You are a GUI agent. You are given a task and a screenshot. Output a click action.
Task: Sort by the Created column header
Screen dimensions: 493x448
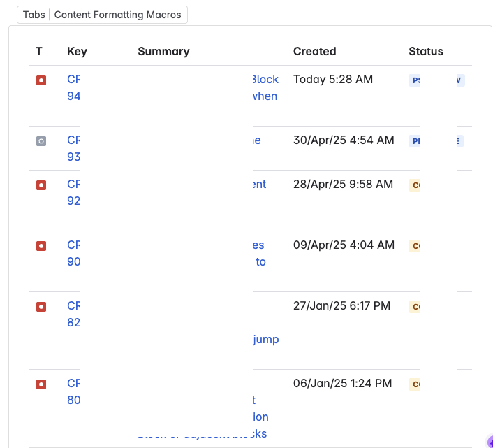coord(314,51)
